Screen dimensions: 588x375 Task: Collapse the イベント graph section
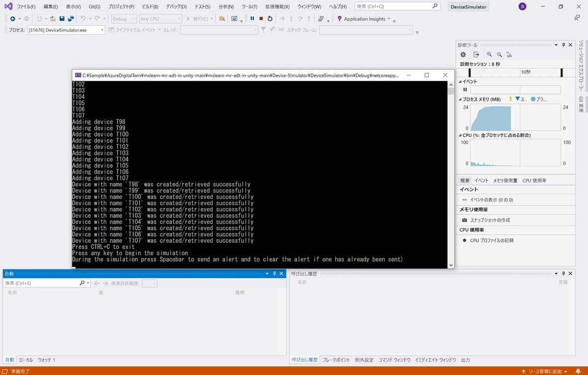[460, 81]
